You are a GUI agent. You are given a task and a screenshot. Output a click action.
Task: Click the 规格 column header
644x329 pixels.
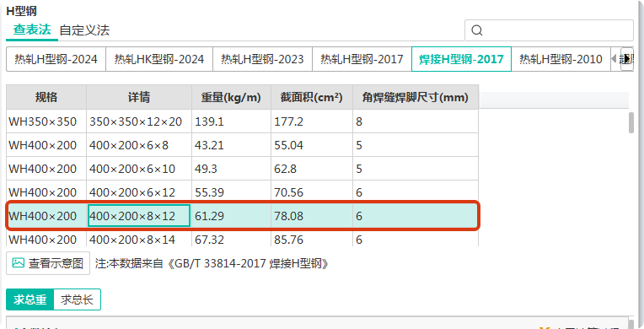pos(46,97)
